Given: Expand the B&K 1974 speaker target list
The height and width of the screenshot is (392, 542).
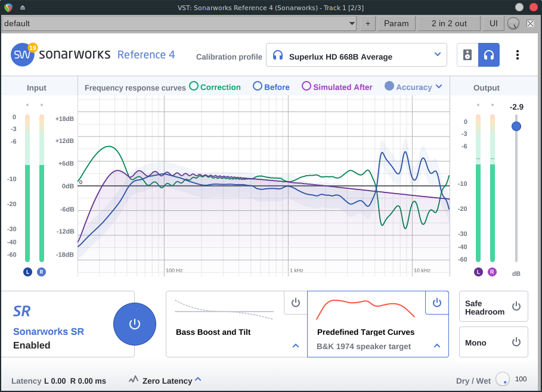Looking at the screenshot, I should pyautogui.click(x=437, y=346).
